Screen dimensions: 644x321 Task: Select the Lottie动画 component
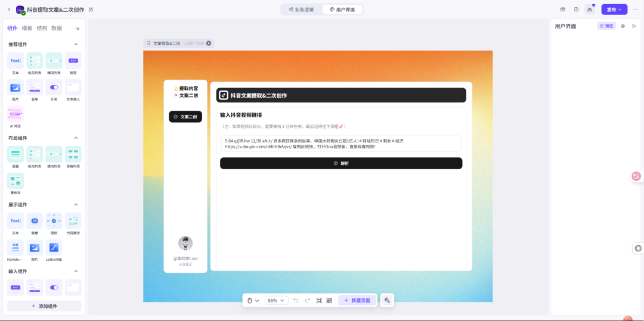click(x=54, y=248)
